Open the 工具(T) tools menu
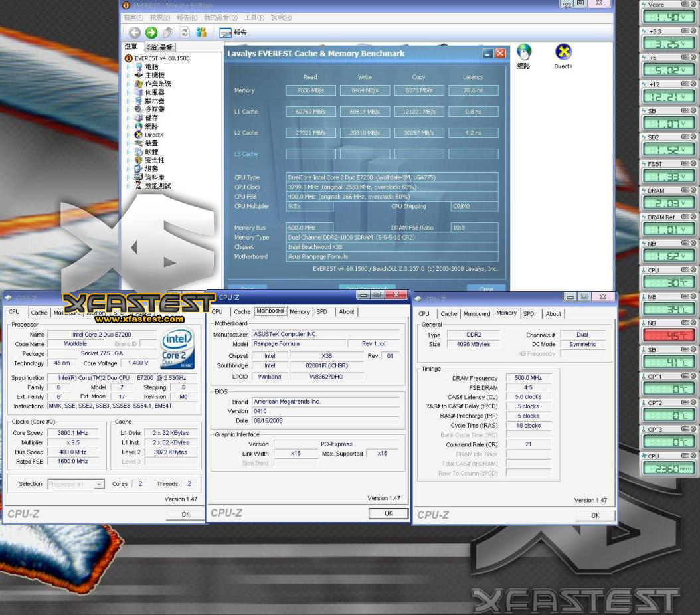700x615 pixels. [254, 17]
